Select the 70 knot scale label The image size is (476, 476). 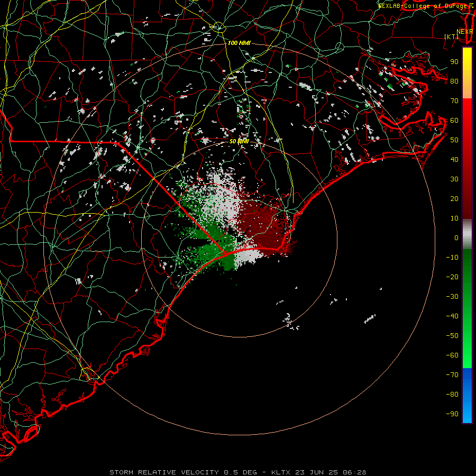[x=454, y=101]
